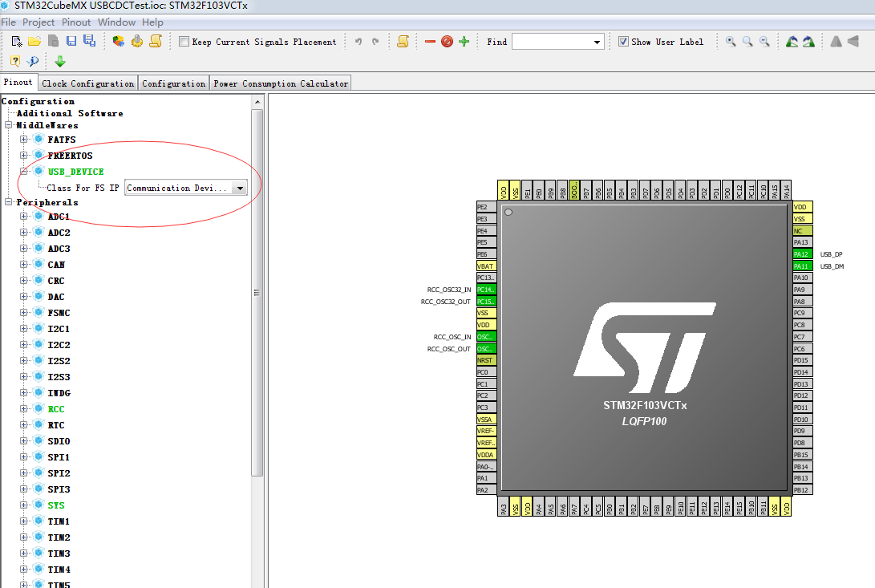Expand the FREERTOS middleware node

[x=23, y=155]
